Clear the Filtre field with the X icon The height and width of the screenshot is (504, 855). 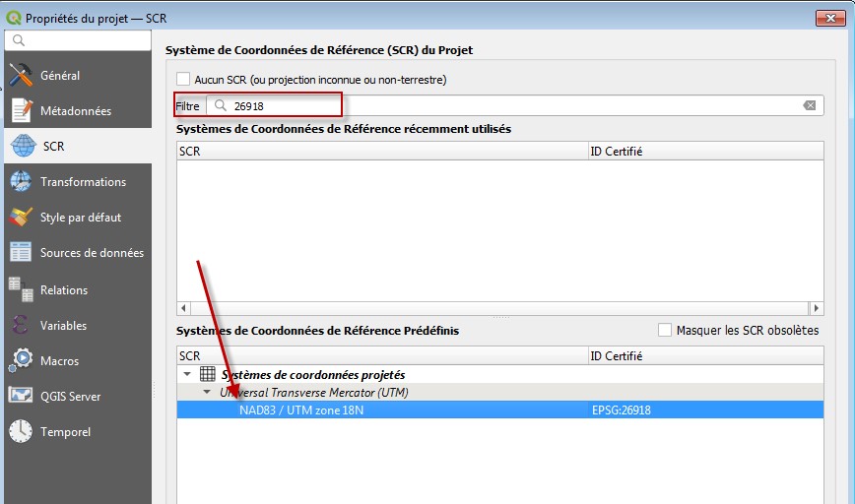810,105
